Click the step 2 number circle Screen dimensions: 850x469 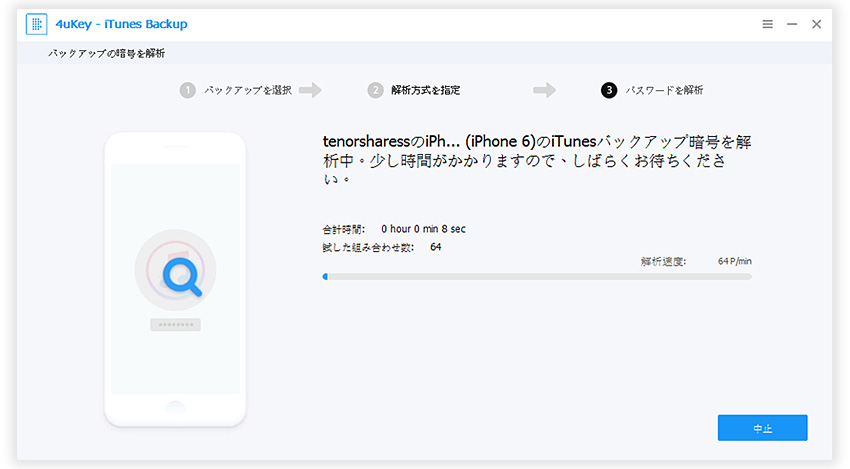point(375,90)
